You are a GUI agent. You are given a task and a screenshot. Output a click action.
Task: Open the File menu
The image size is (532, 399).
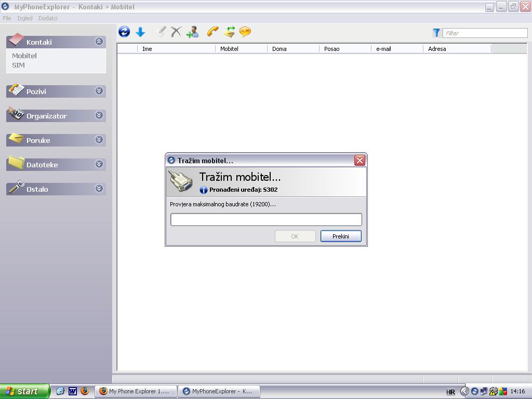click(7, 18)
